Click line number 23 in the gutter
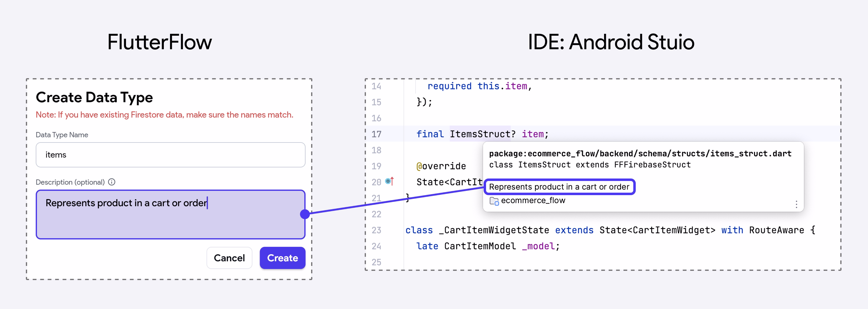 coord(376,230)
